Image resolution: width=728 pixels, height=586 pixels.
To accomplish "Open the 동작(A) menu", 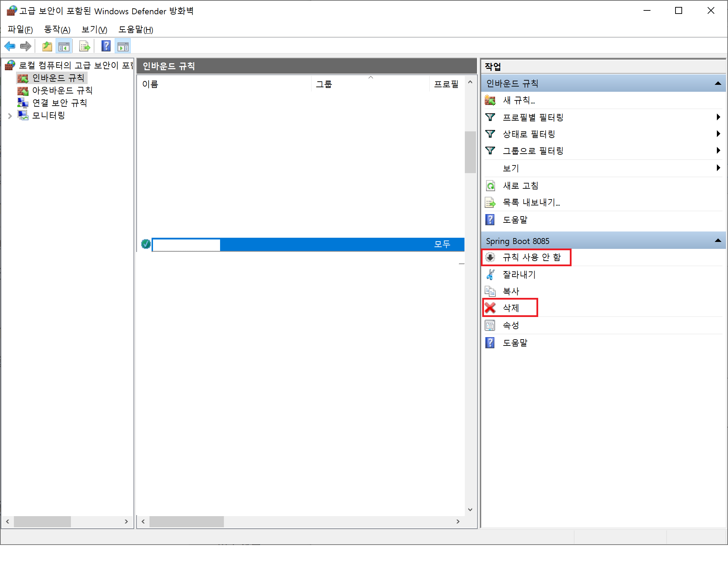I will 57,30.
